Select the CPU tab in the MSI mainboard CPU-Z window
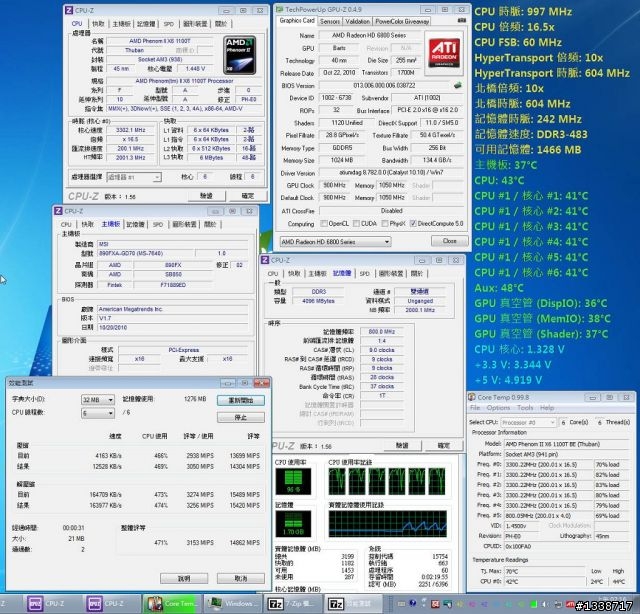Screen dimensions: 640x614 tap(66, 225)
